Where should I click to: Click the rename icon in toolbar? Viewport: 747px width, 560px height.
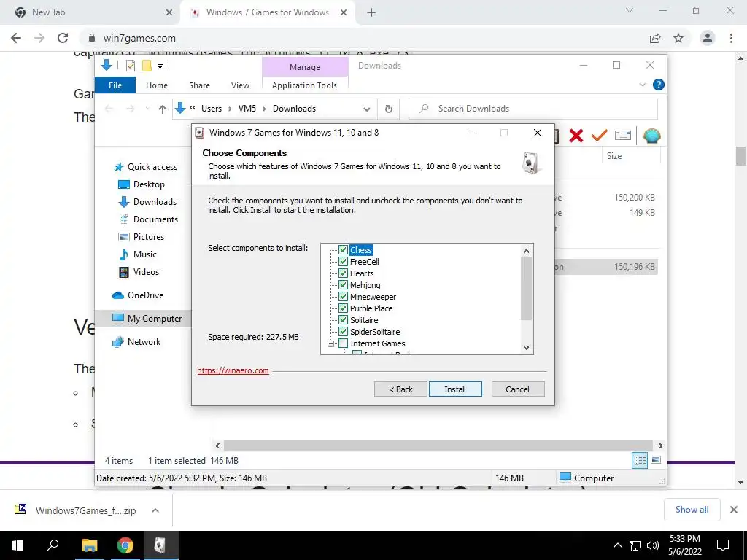(x=623, y=136)
